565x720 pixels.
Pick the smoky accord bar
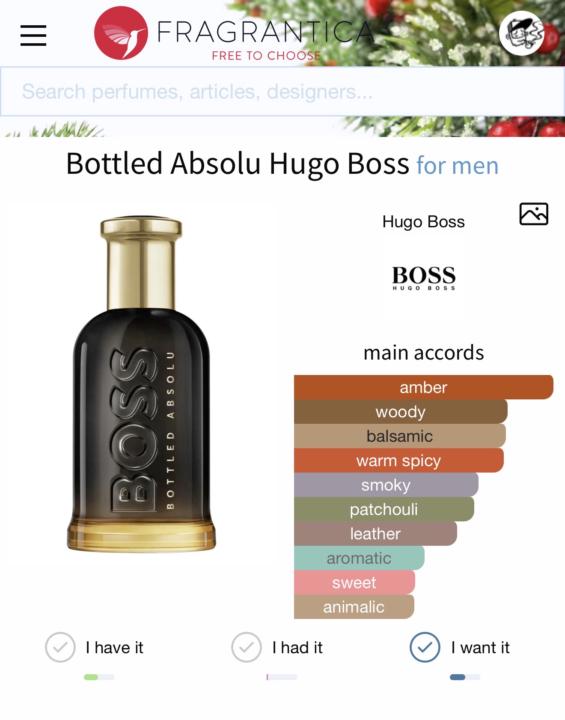[x=386, y=484]
